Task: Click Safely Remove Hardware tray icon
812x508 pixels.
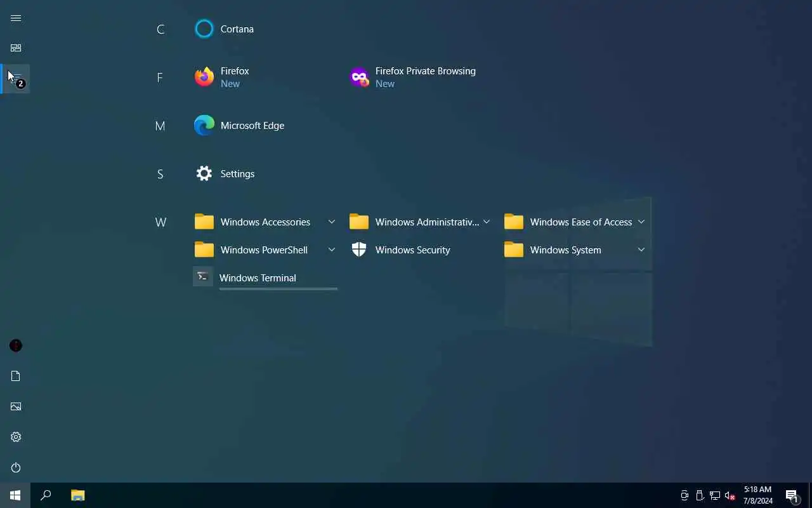Action: (700, 495)
